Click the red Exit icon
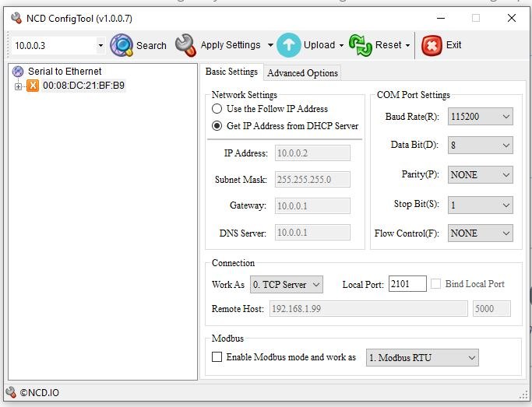The width and height of the screenshot is (532, 407). coord(432,45)
